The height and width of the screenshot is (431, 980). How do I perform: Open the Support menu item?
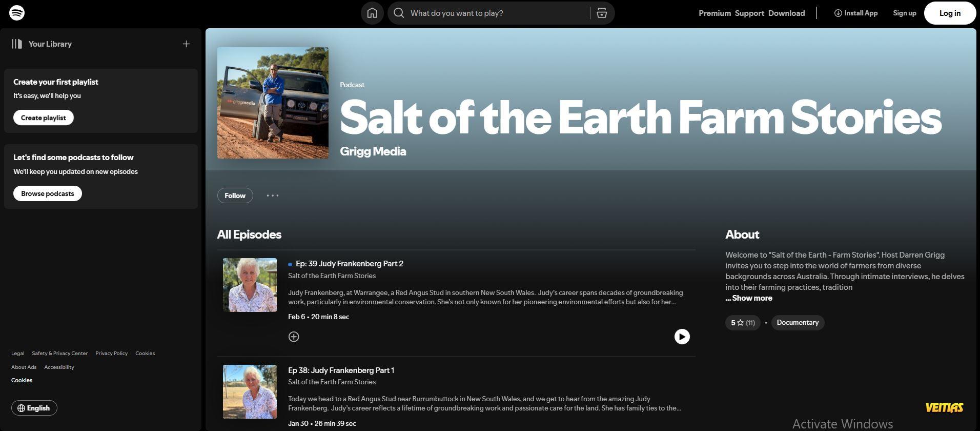coord(749,13)
